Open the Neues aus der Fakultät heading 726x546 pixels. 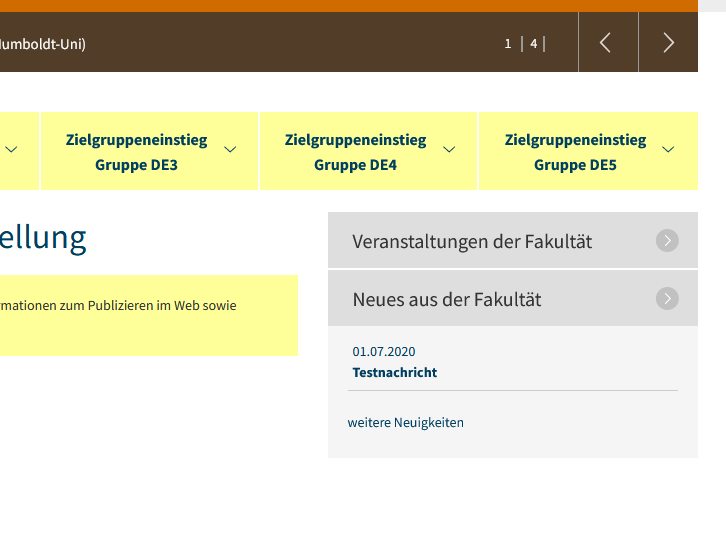[x=447, y=299]
